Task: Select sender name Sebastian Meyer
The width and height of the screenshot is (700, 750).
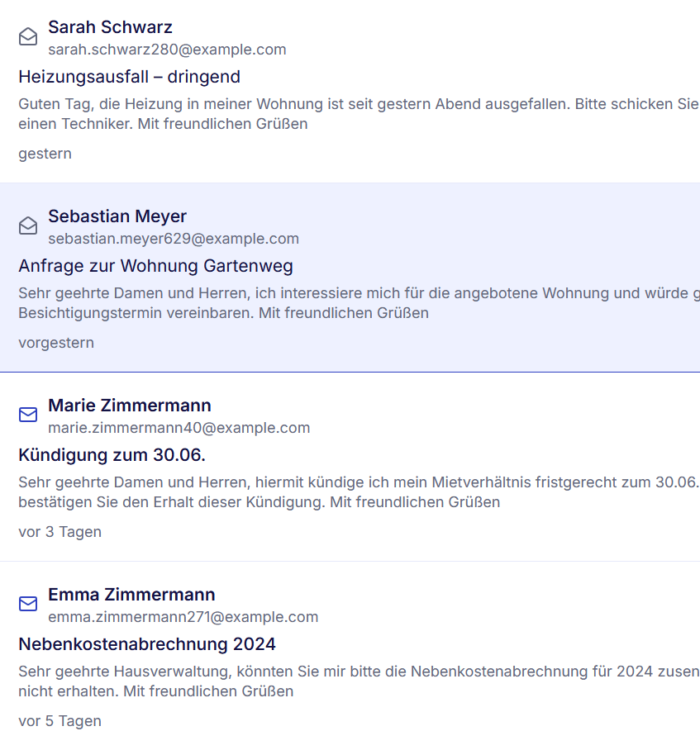Action: click(x=117, y=216)
